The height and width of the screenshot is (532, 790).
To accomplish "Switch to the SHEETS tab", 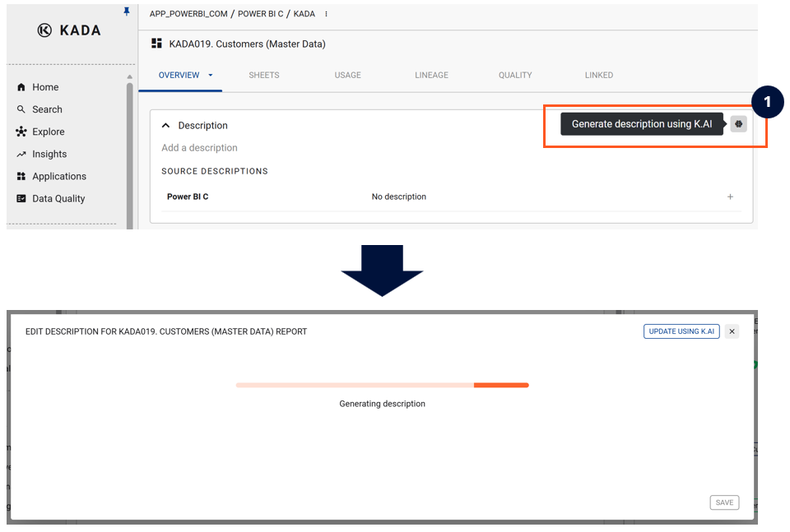I will click(x=264, y=75).
